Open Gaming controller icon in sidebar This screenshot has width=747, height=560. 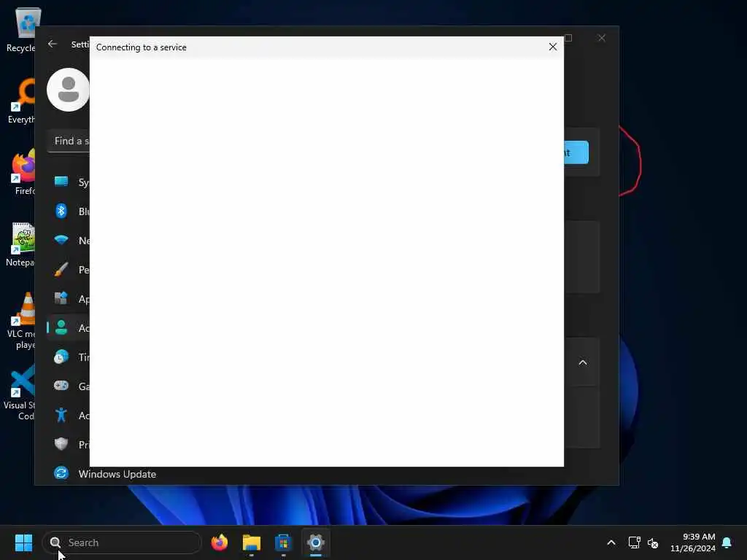click(61, 386)
